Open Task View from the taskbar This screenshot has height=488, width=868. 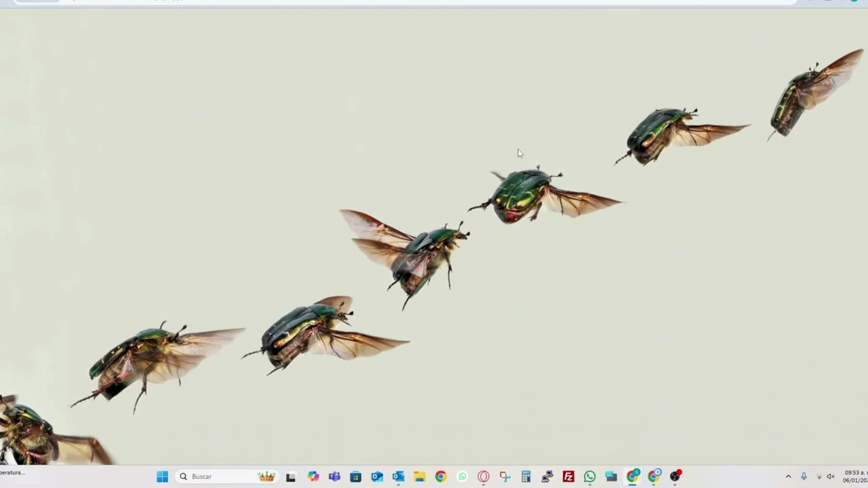[x=291, y=476]
